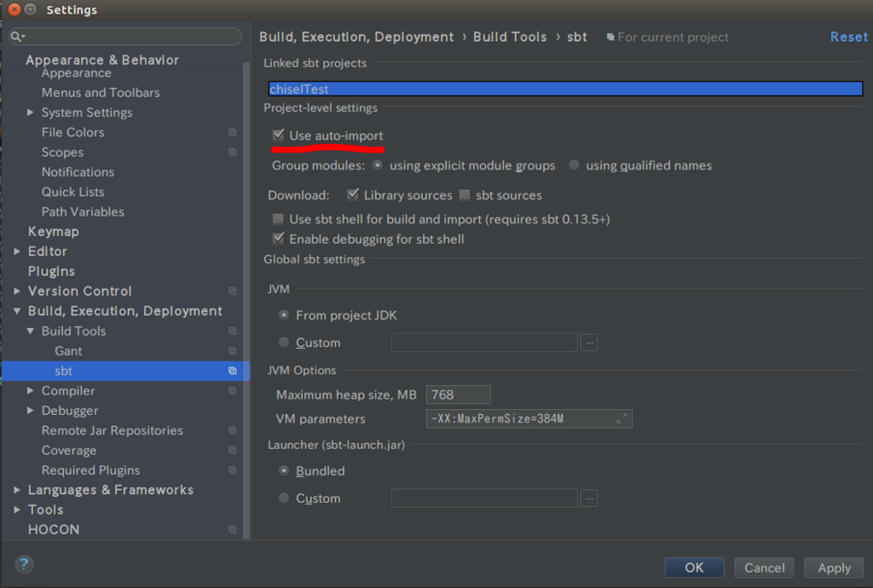The height and width of the screenshot is (588, 873).
Task: Select Gant under Build Tools
Action: pyautogui.click(x=68, y=351)
